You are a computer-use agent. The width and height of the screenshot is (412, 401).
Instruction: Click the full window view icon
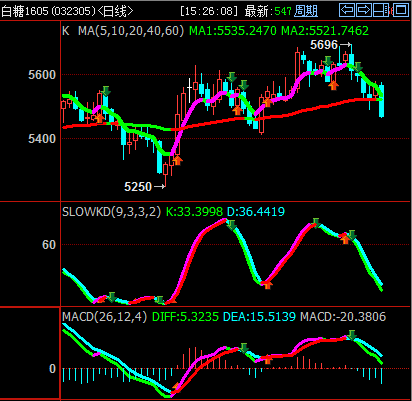point(402,10)
